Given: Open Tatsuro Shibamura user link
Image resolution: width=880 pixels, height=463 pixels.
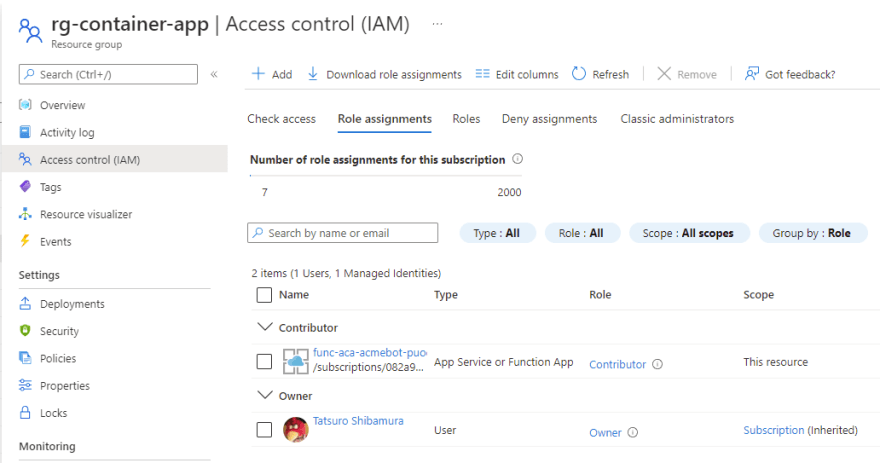Looking at the screenshot, I should pos(358,420).
